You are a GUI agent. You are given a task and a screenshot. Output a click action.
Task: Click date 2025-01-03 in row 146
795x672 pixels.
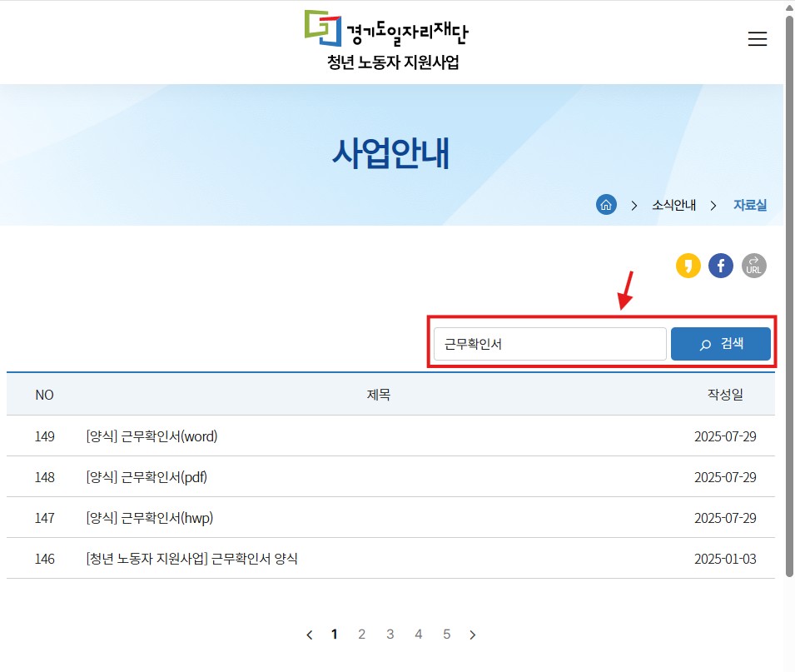pos(725,559)
